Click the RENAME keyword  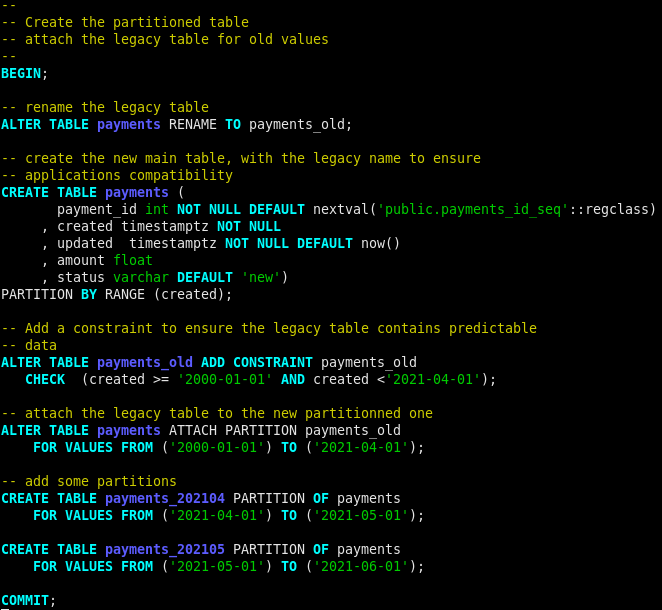point(193,125)
